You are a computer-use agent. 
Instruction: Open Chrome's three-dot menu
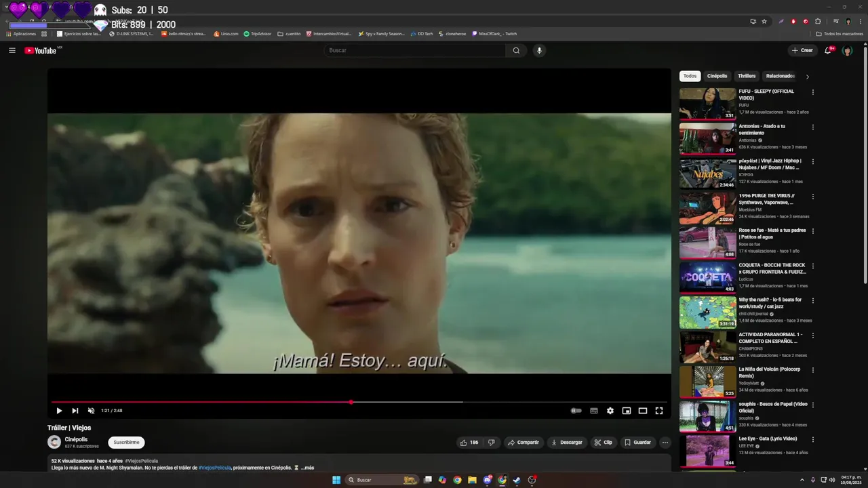pos(861,21)
